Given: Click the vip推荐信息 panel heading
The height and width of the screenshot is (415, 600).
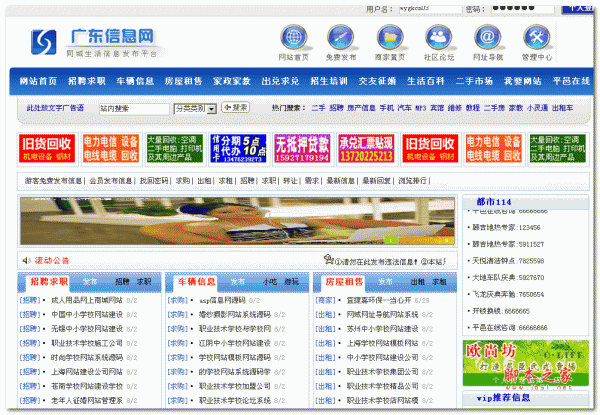Looking at the screenshot, I should pos(503,398).
